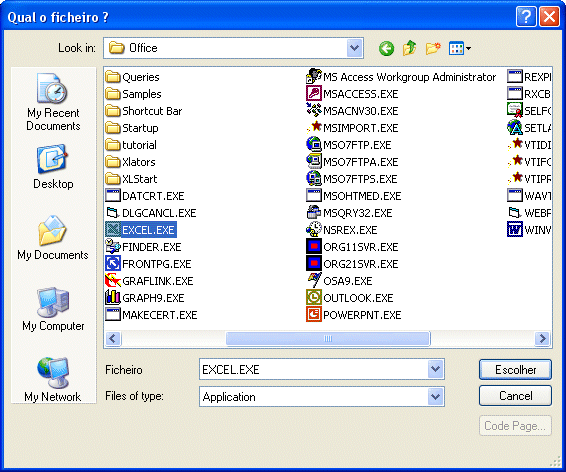Select the Xlators folder

[130, 162]
